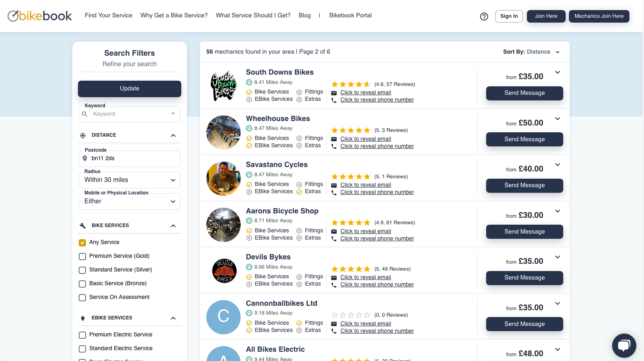
Task: Click the Bikebook logo
Action: pos(40,16)
